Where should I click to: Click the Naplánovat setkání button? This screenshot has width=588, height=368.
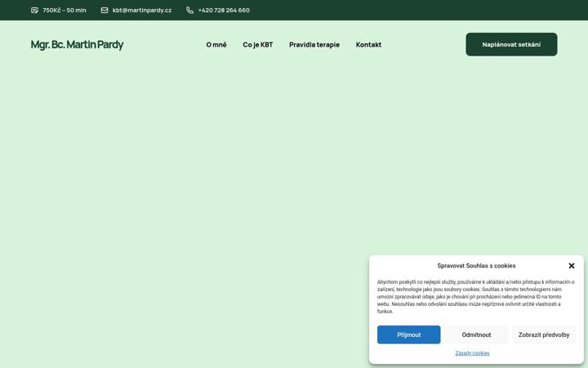coord(511,44)
